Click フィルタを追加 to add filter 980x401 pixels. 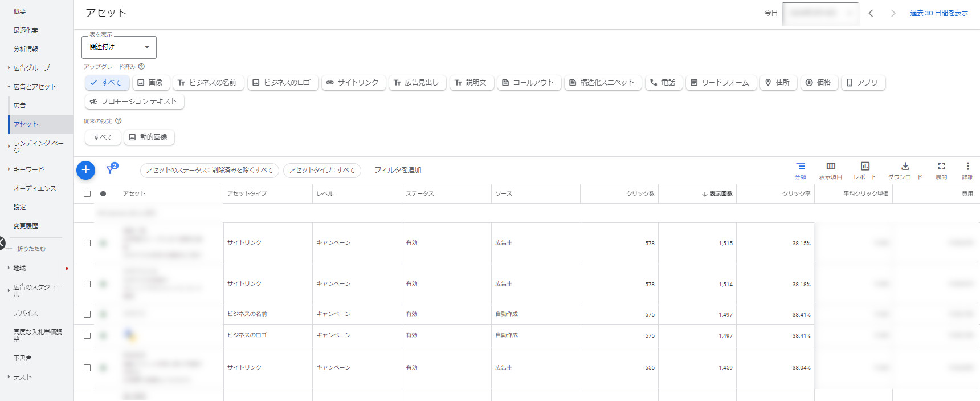point(398,170)
